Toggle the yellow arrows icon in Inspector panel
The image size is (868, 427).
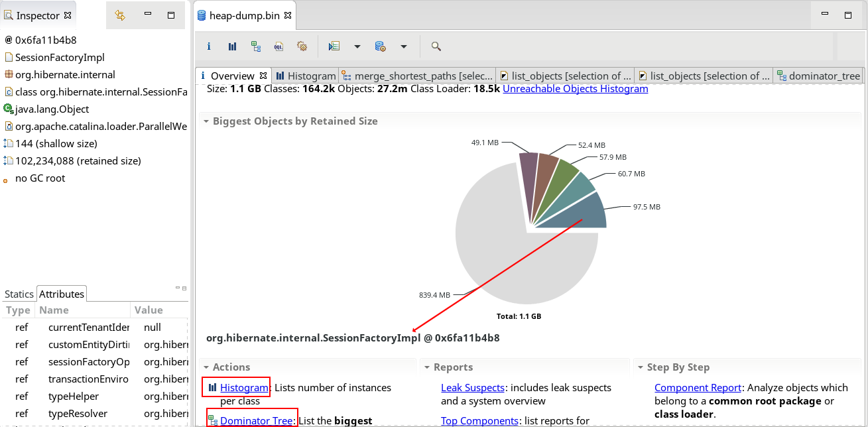(120, 15)
